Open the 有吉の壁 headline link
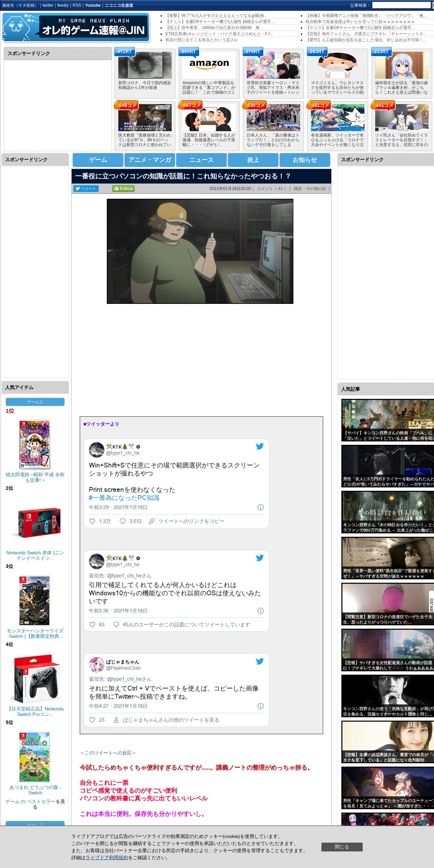The height and width of the screenshot is (868, 434). coord(201,40)
